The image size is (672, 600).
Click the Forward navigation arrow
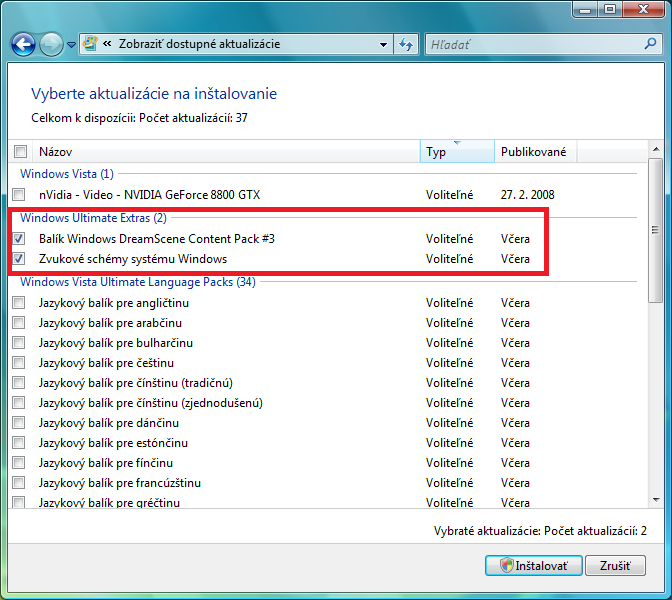51,44
